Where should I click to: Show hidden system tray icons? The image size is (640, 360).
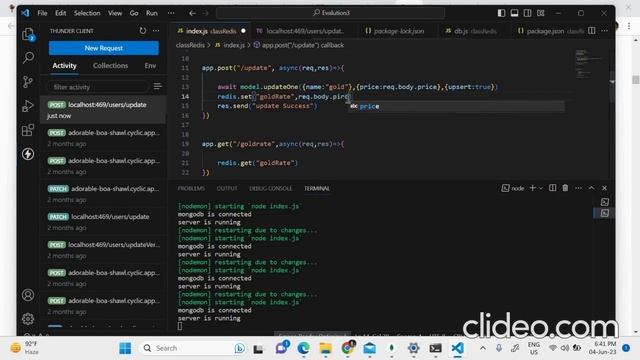coord(483,348)
